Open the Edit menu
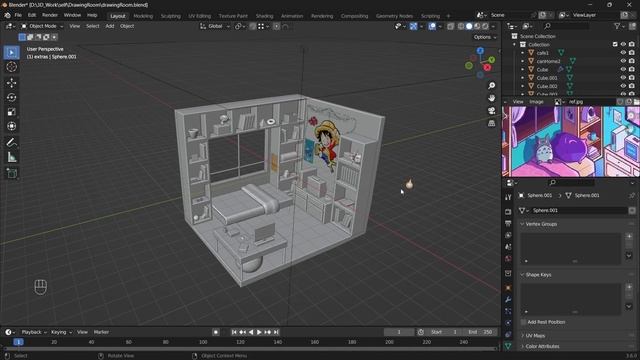Image resolution: width=640 pixels, height=360 pixels. click(x=32, y=15)
